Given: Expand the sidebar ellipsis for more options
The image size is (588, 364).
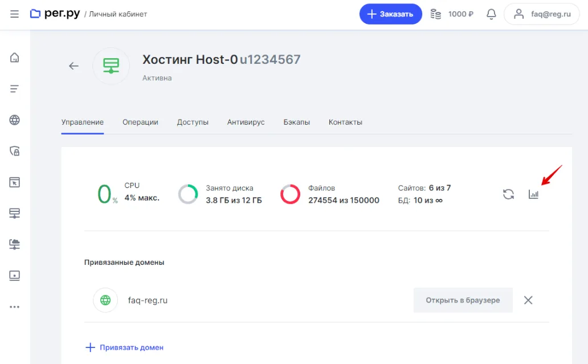Looking at the screenshot, I should pyautogui.click(x=14, y=306).
